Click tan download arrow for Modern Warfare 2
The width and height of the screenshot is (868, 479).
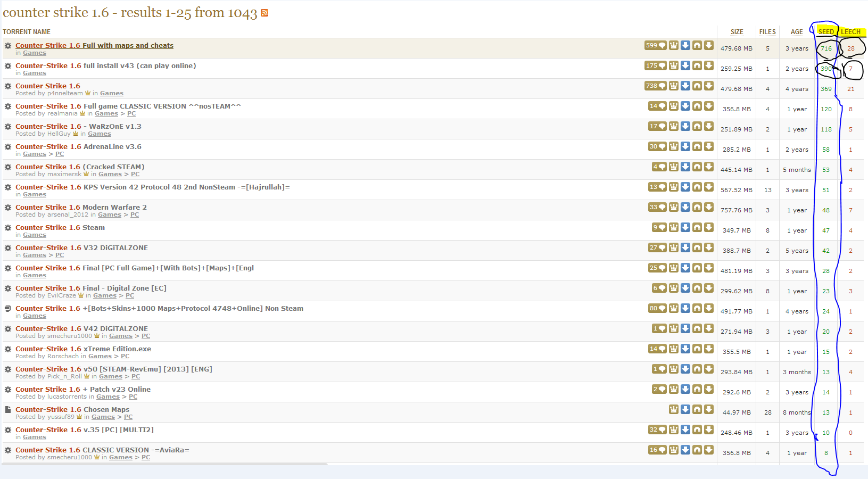[x=709, y=207]
